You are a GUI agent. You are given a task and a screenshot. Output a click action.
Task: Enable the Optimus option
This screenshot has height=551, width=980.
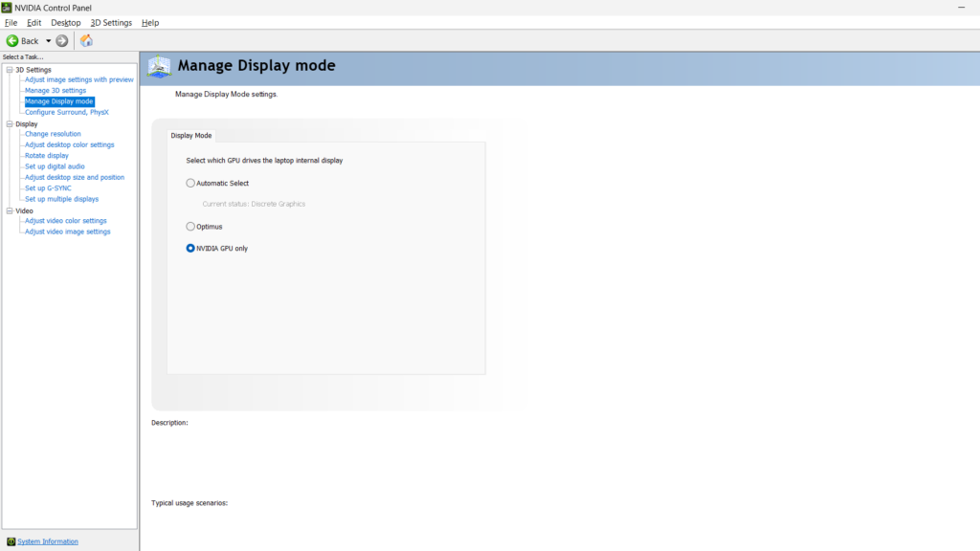pos(189,227)
